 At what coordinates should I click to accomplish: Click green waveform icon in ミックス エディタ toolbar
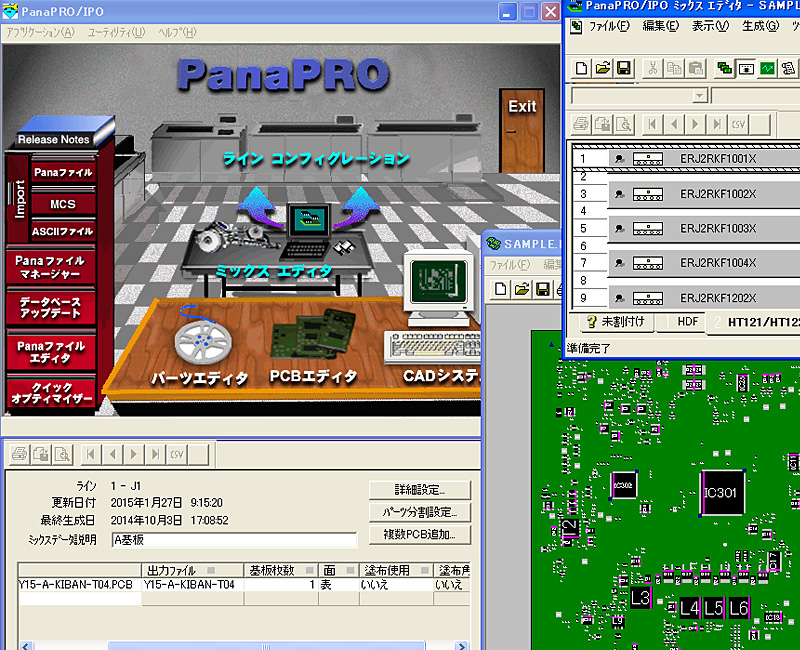point(767,68)
